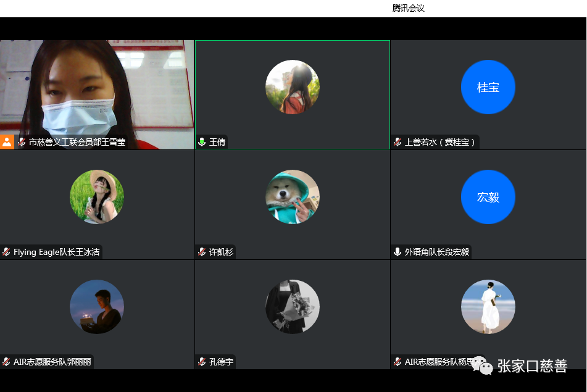The image size is (587, 392).
Task: Click the muted microphone icon beside 许凯杉
Action: tap(202, 252)
